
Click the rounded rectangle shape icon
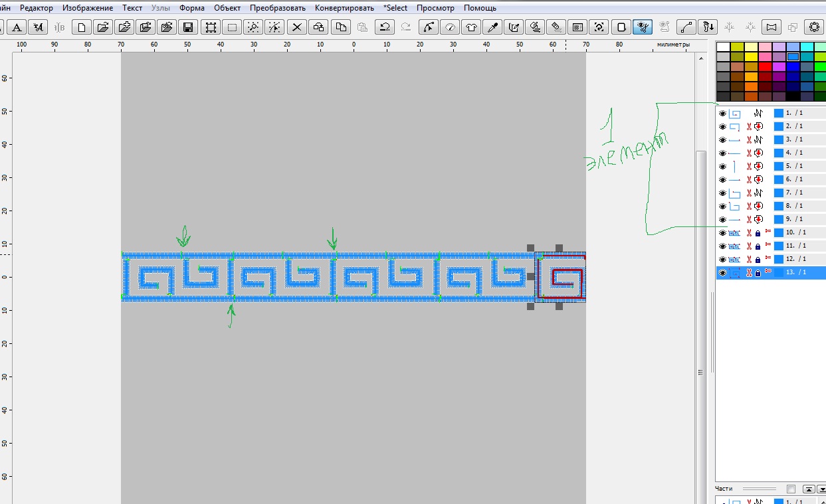(x=621, y=27)
